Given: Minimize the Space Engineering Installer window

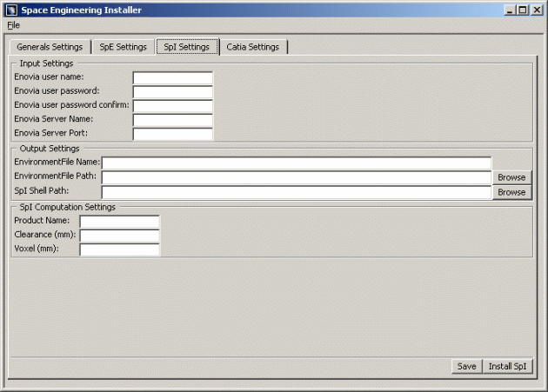Looking at the screenshot, I should (510, 10).
